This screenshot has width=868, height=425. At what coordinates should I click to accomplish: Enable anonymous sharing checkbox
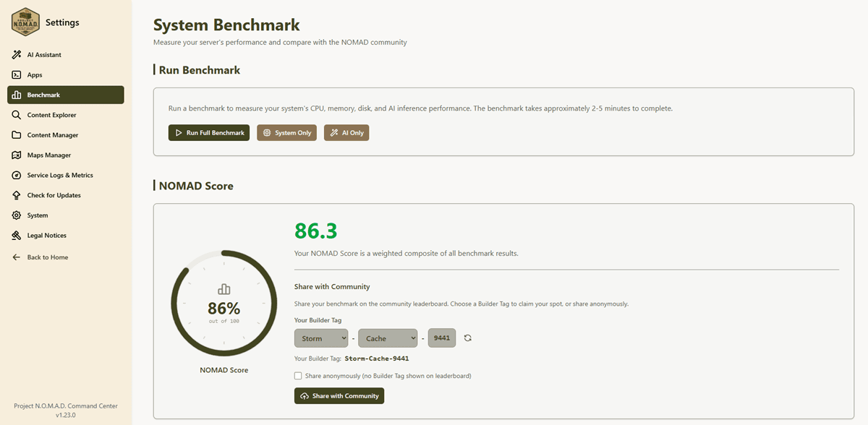click(x=298, y=376)
